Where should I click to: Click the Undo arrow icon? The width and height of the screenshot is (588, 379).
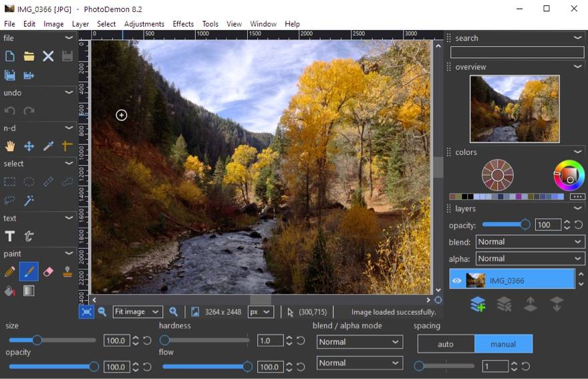[x=10, y=111]
